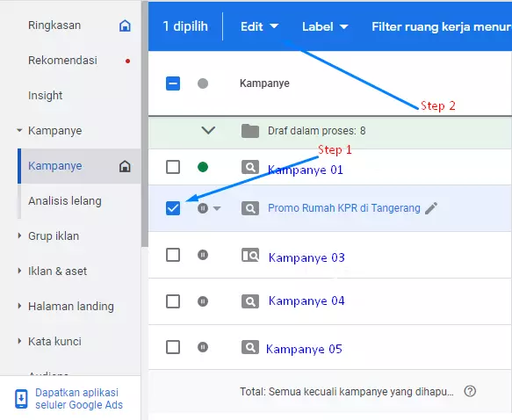This screenshot has height=420, width=512.
Task: Click the '1 dipilih' selection count
Action: tap(185, 26)
